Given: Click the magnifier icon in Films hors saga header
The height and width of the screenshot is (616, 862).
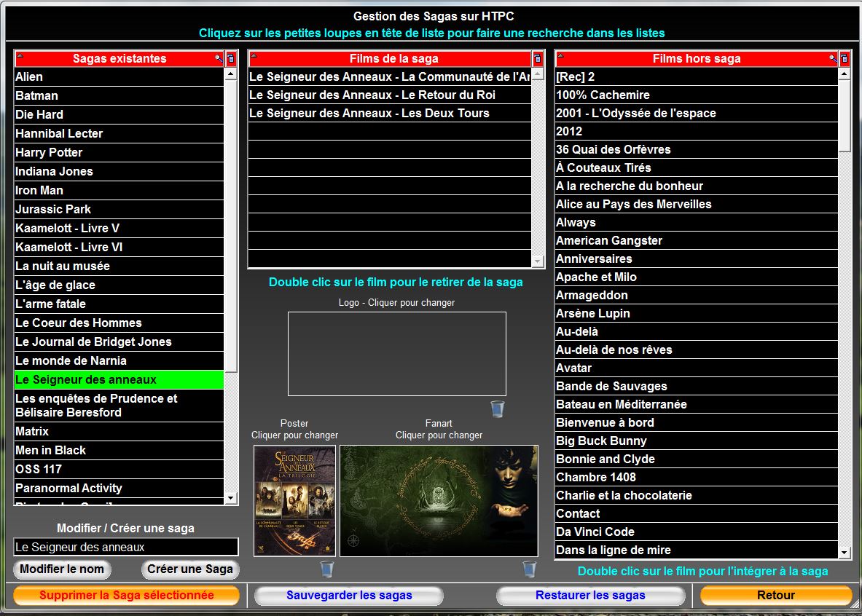Looking at the screenshot, I should (x=834, y=59).
